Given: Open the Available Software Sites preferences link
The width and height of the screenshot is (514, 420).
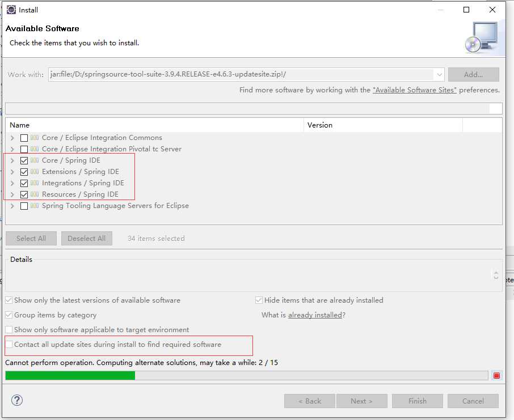Looking at the screenshot, I should click(x=414, y=90).
